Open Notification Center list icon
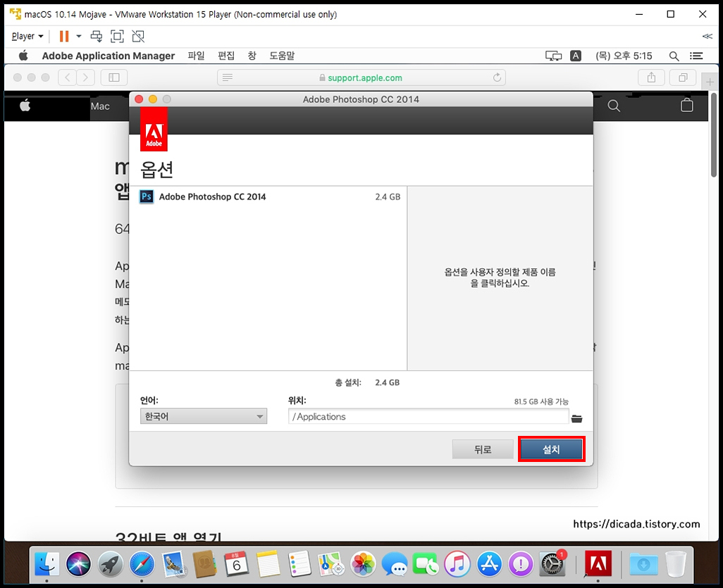This screenshot has width=723, height=588. coord(696,56)
